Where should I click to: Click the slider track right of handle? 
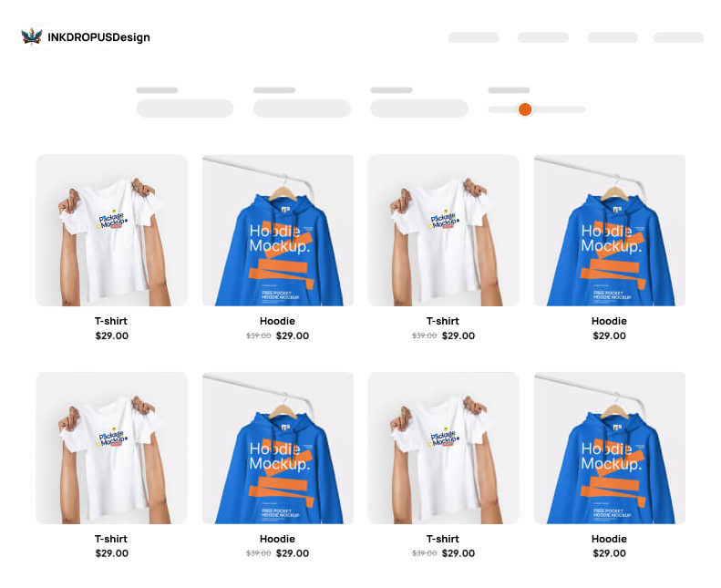coord(559,109)
